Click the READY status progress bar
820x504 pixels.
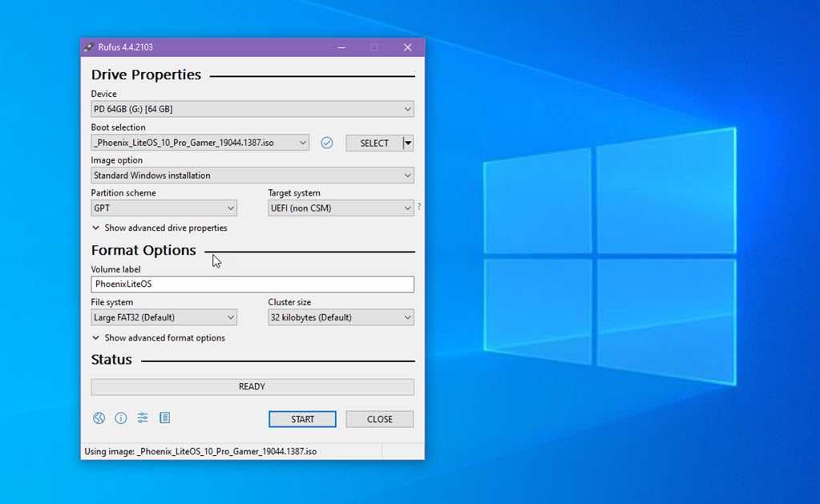pos(252,386)
